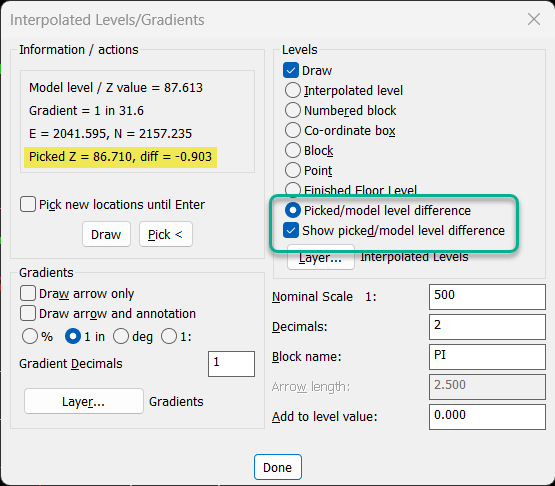This screenshot has height=486, width=555.
Task: Enable Pick new locations until Enter
Action: tap(28, 204)
